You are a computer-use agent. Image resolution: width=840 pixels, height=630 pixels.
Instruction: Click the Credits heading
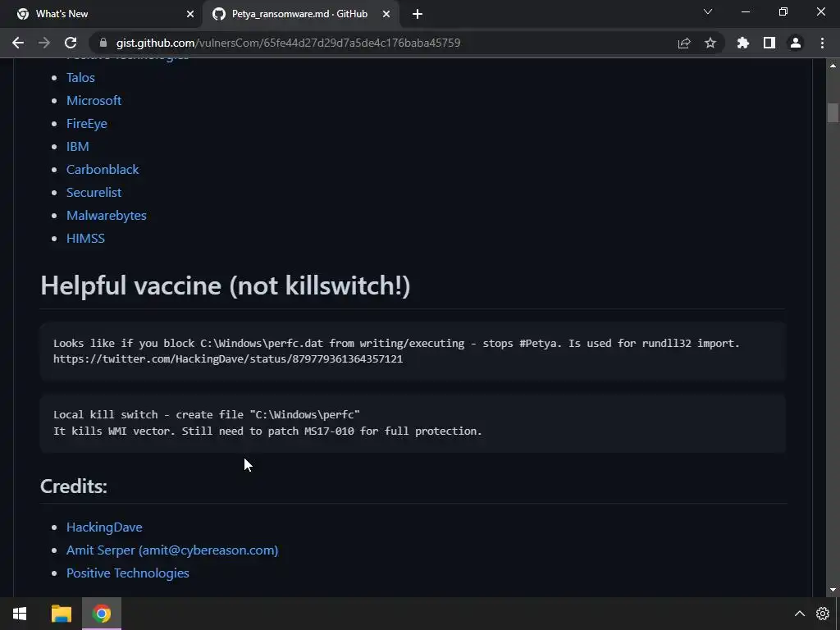click(74, 486)
